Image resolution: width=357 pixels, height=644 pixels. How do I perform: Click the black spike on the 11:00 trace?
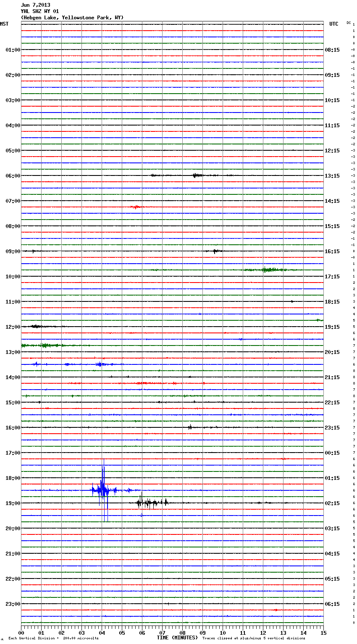[x=292, y=301]
